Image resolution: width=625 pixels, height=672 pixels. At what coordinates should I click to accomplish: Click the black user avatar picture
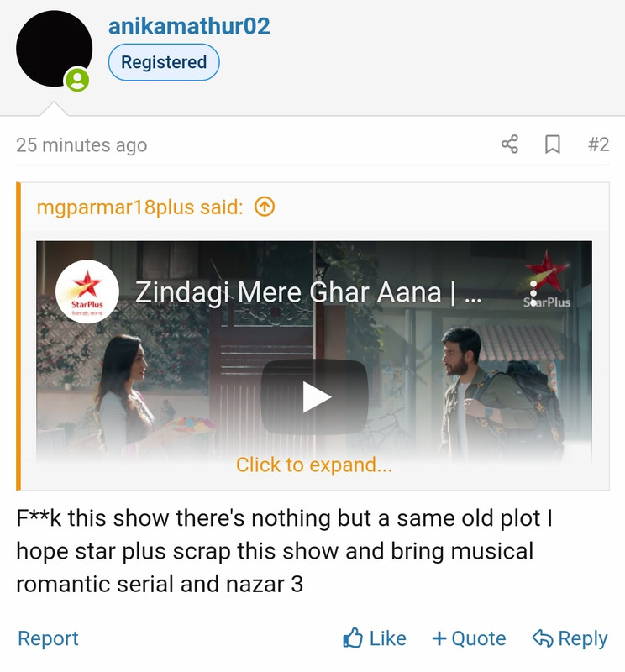(x=55, y=49)
